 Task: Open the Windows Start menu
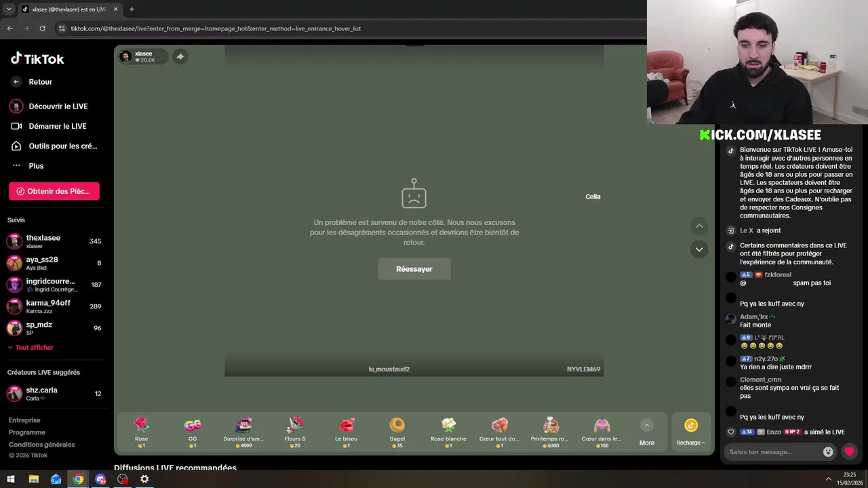point(11,479)
